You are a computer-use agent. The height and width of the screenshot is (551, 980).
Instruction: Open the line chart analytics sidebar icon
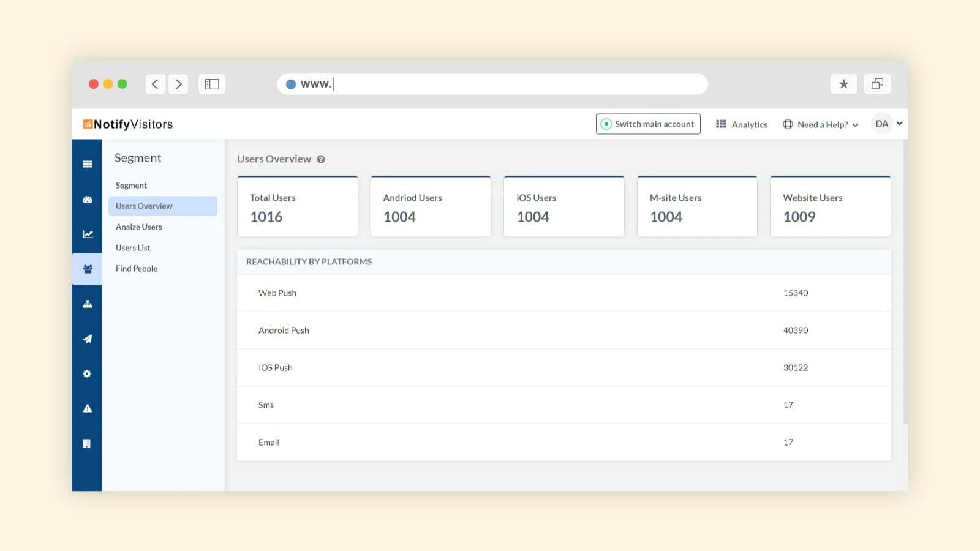88,234
